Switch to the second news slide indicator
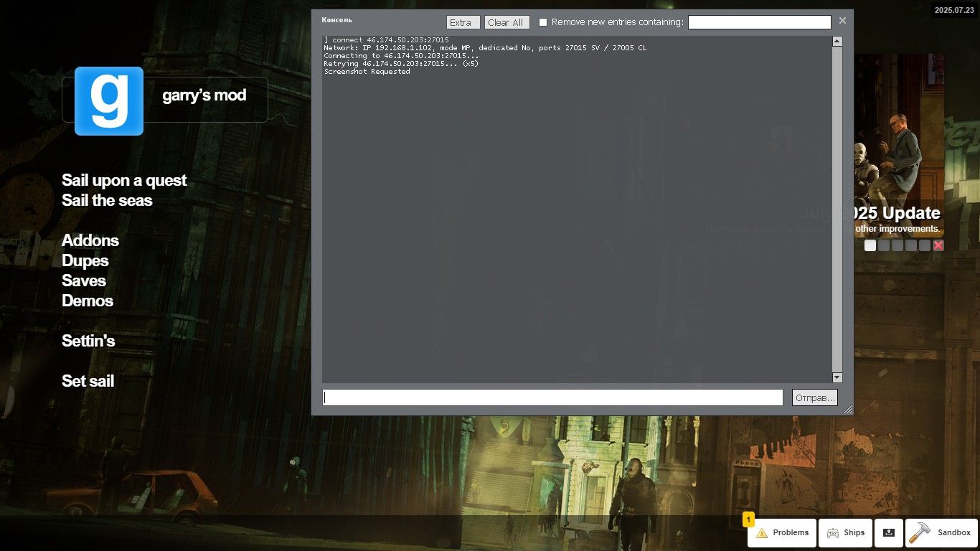This screenshot has width=980, height=551. pyautogui.click(x=884, y=245)
